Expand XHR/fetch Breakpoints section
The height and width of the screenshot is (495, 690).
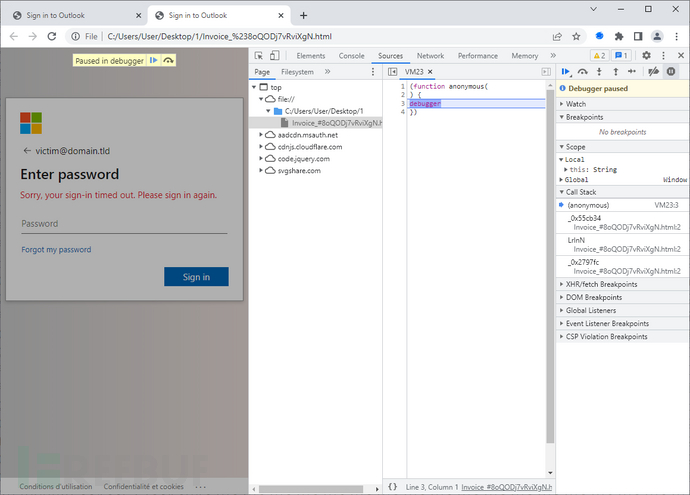[623, 284]
